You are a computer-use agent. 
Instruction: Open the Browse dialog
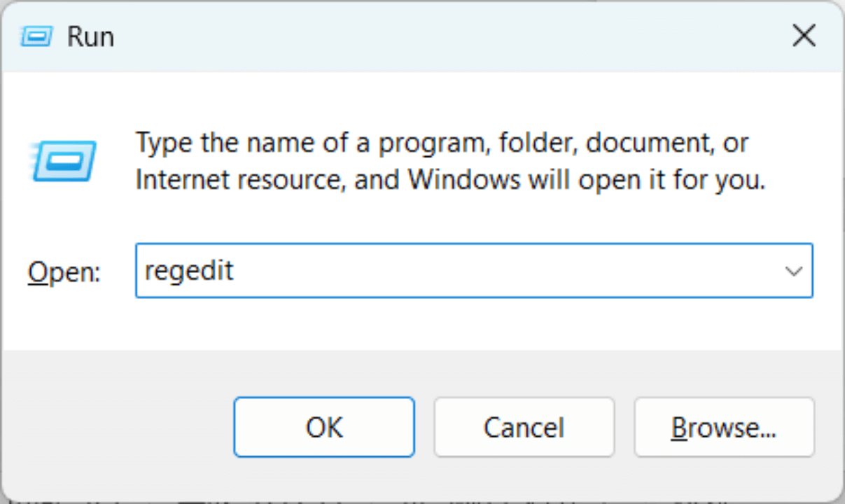tap(724, 427)
